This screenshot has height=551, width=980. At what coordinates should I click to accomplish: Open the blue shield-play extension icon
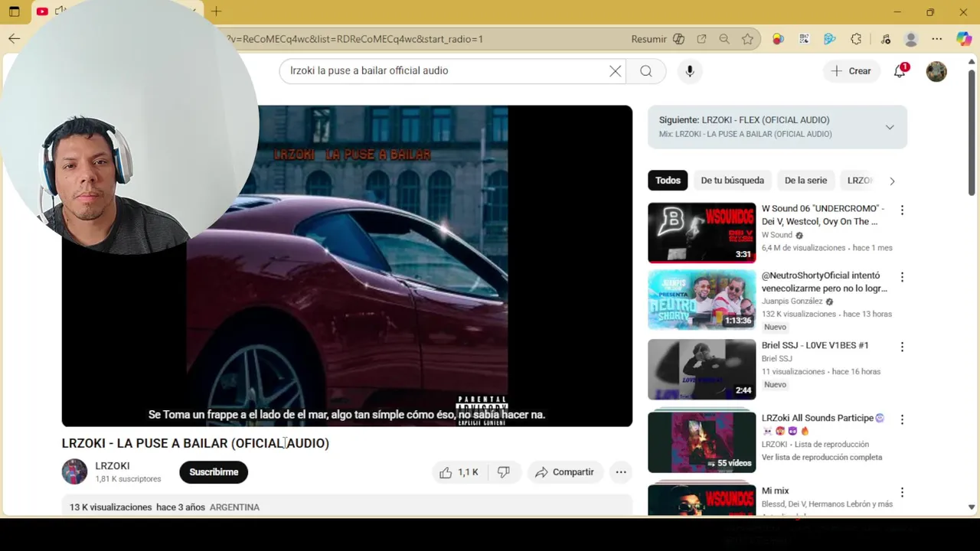(x=830, y=39)
